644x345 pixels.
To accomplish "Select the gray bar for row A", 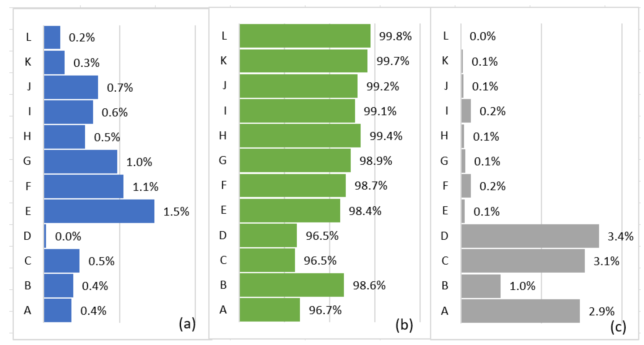I will pyautogui.click(x=520, y=311).
